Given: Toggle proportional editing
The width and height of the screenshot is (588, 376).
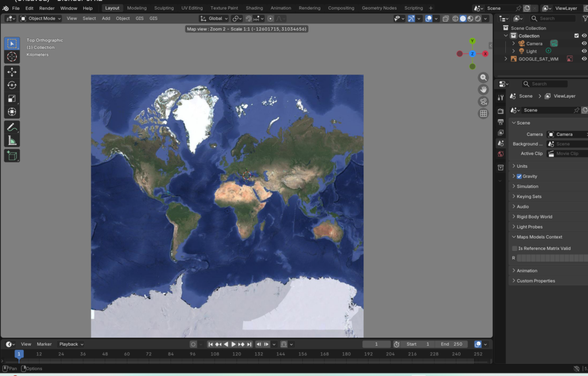Looking at the screenshot, I should point(270,18).
